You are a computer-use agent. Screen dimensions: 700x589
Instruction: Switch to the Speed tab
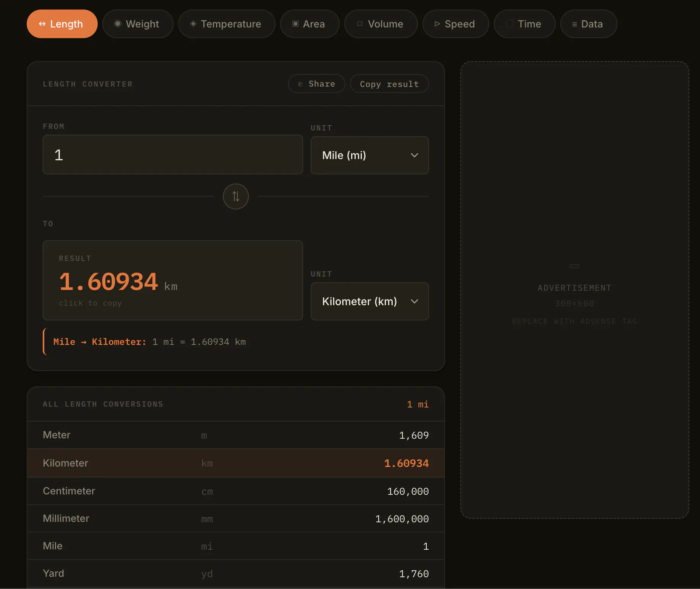point(456,24)
